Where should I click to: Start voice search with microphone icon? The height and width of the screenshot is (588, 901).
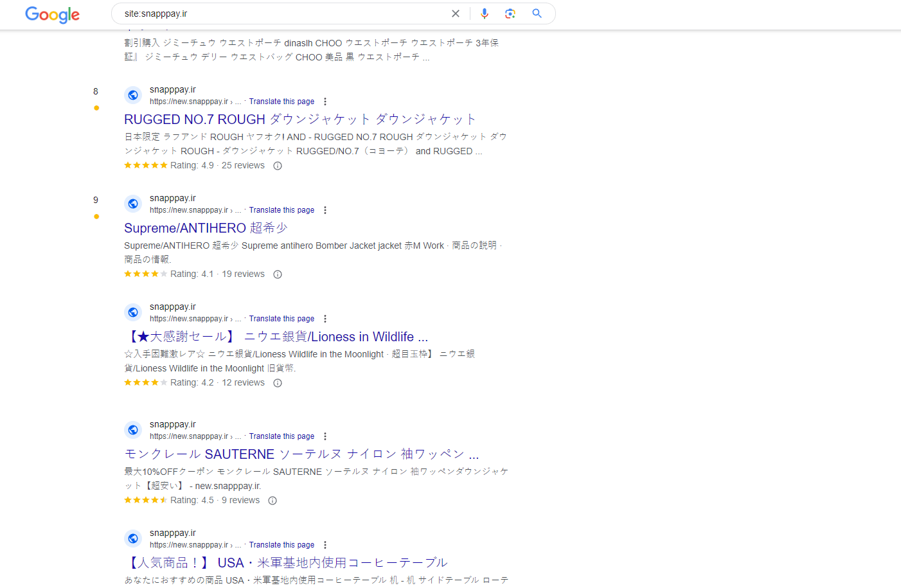pyautogui.click(x=484, y=13)
